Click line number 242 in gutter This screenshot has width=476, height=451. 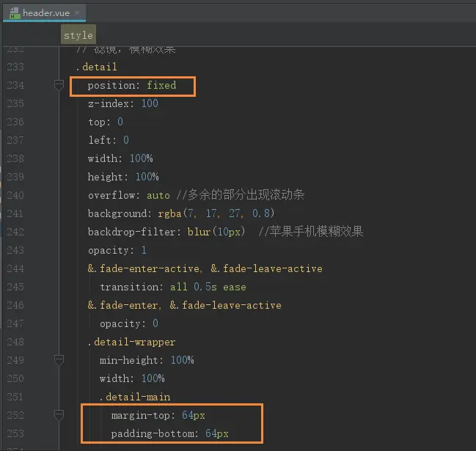tap(15, 232)
